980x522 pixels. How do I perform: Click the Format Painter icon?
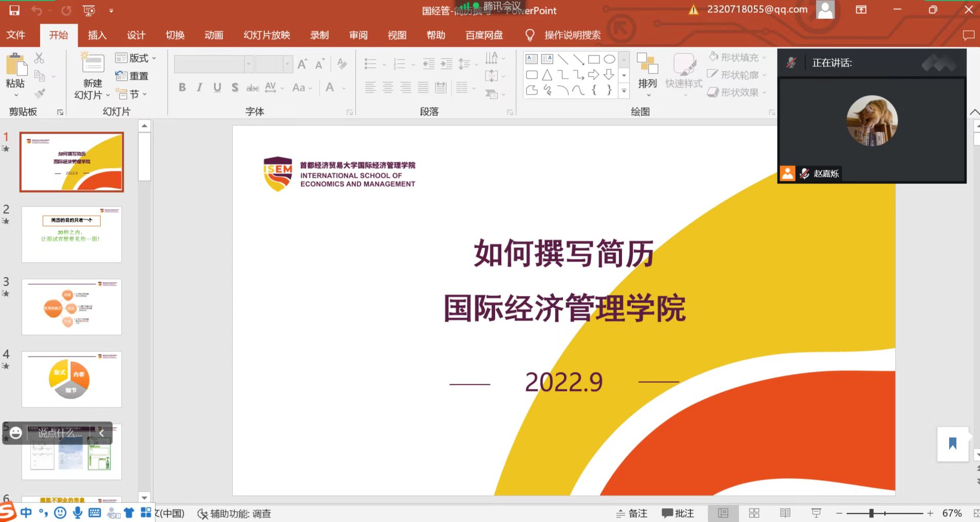click(39, 93)
